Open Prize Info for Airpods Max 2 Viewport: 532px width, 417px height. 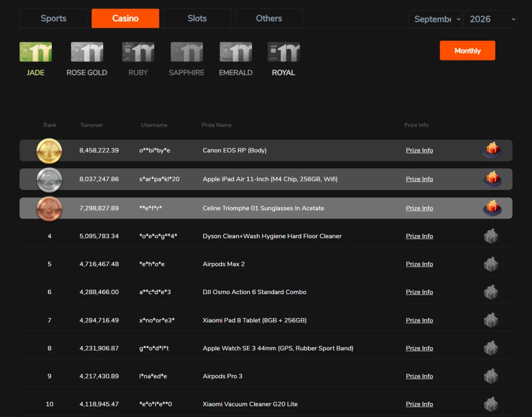point(419,264)
